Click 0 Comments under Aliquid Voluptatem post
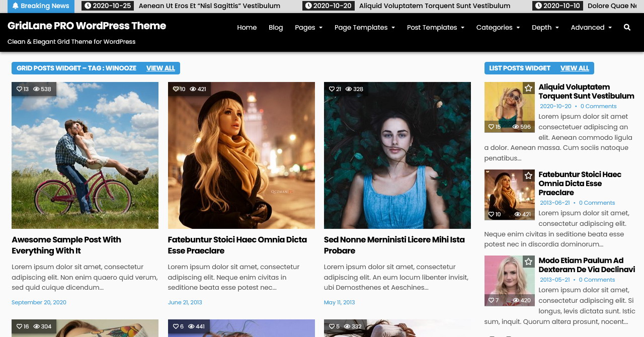The image size is (644, 337). [598, 106]
